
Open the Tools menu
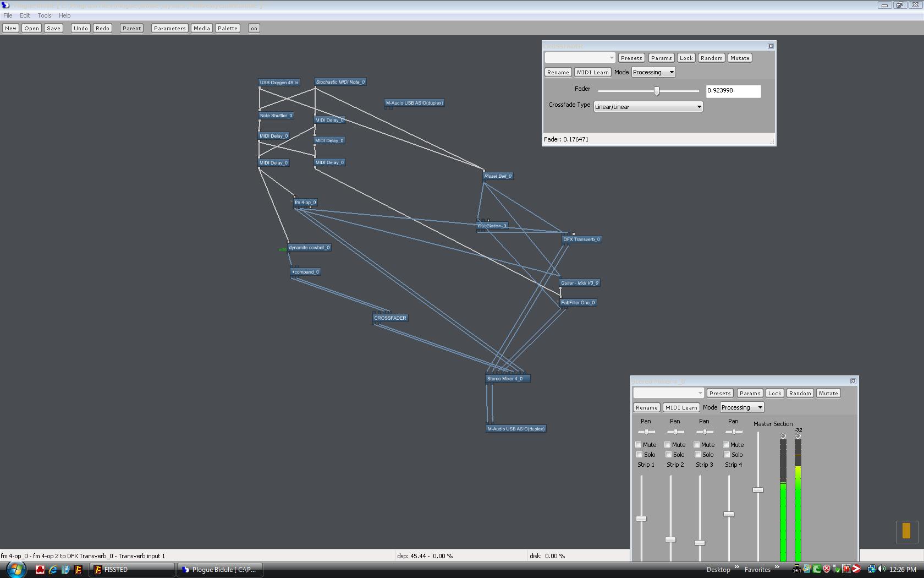44,15
